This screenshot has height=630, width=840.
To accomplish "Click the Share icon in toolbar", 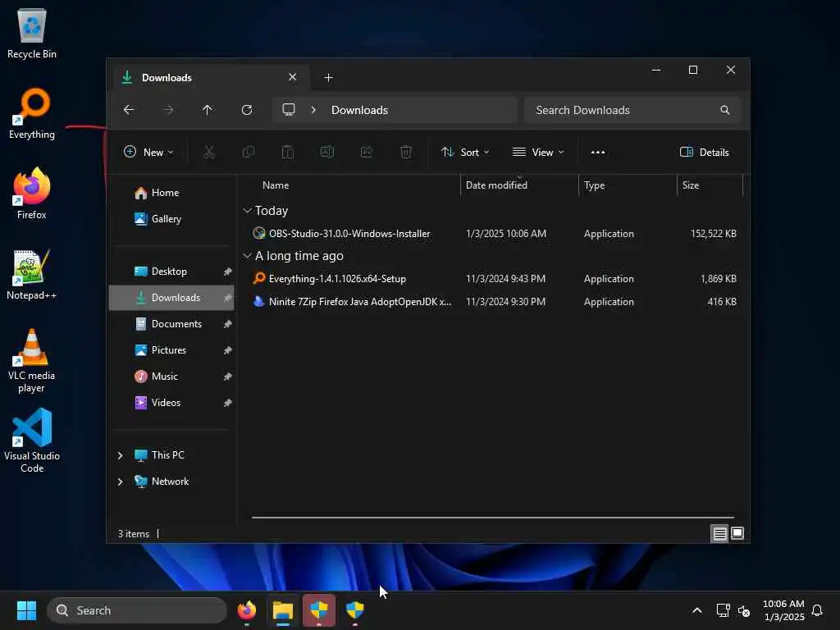I will pyautogui.click(x=367, y=152).
